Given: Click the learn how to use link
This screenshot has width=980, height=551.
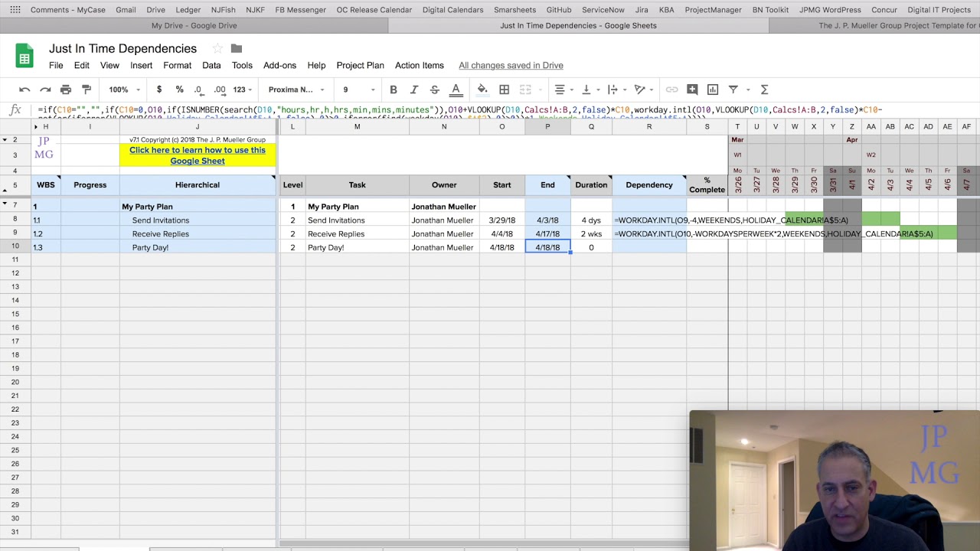Looking at the screenshot, I should 198,155.
